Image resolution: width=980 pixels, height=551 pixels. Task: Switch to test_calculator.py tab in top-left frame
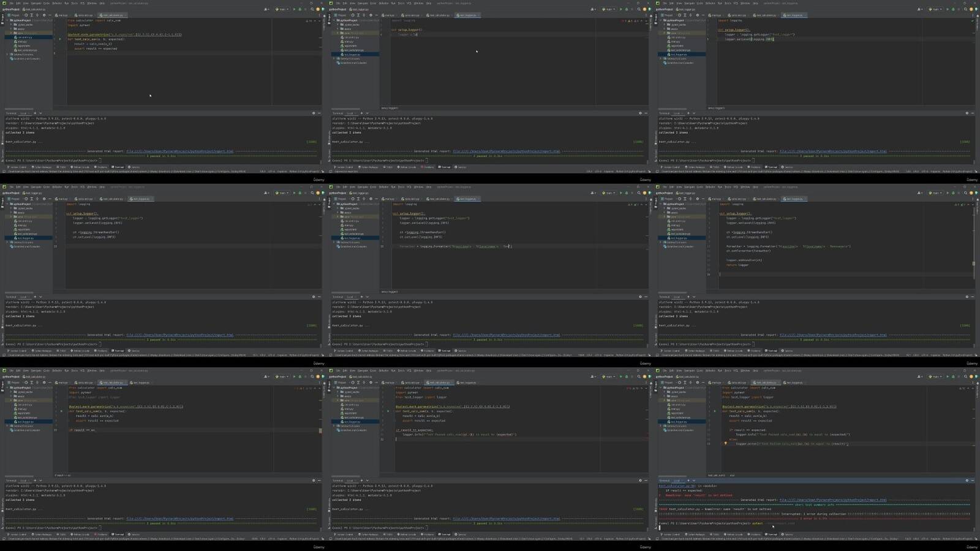point(111,15)
